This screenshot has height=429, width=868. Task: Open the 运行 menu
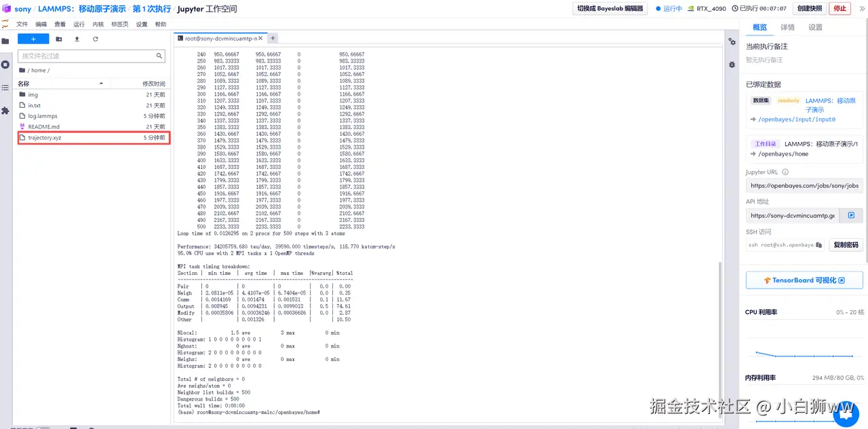79,24
